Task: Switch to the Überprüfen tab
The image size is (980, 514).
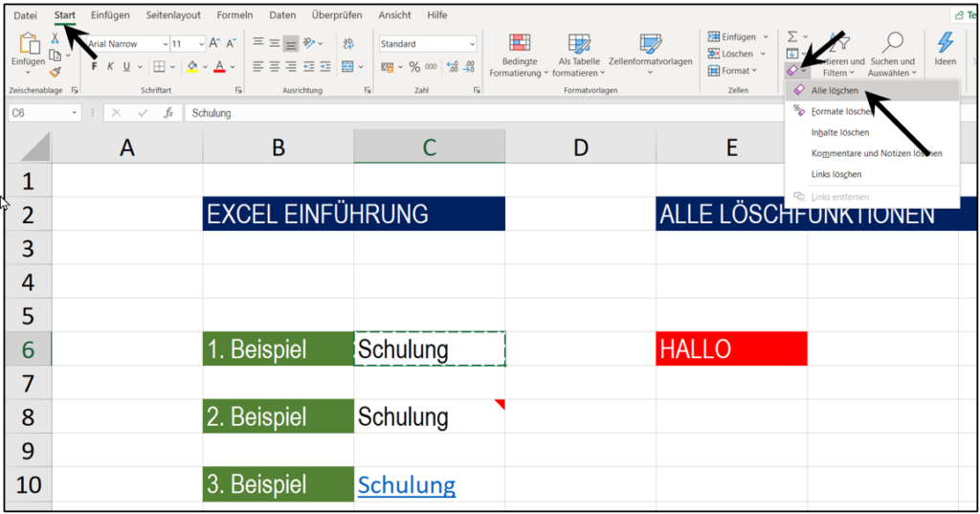Action: (x=337, y=15)
